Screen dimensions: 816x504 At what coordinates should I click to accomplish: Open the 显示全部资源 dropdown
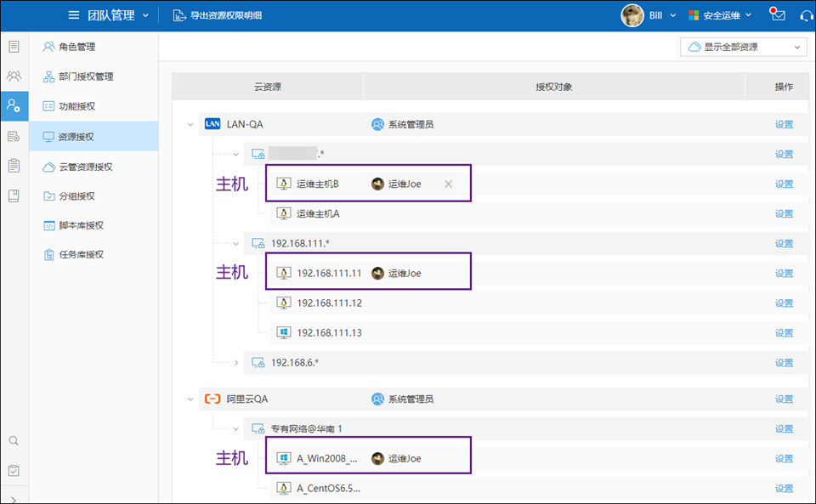(744, 48)
